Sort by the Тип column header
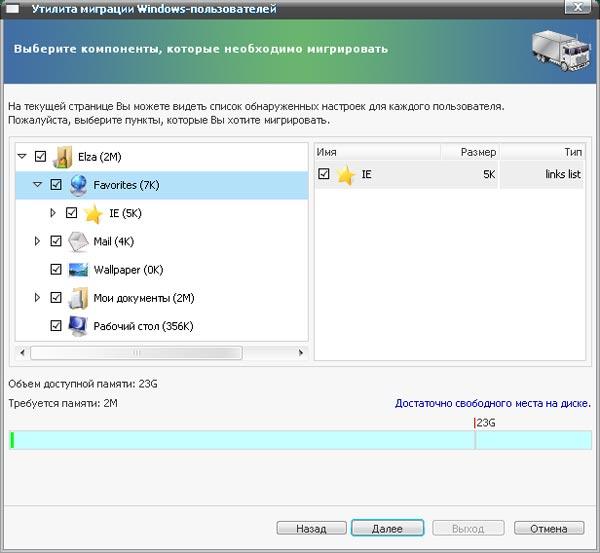This screenshot has width=600, height=553. (x=542, y=152)
